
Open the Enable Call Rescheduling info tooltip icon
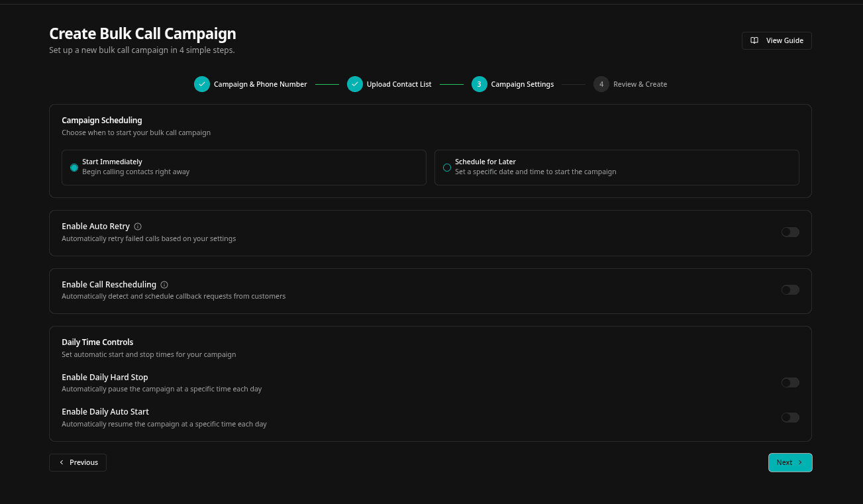point(164,285)
